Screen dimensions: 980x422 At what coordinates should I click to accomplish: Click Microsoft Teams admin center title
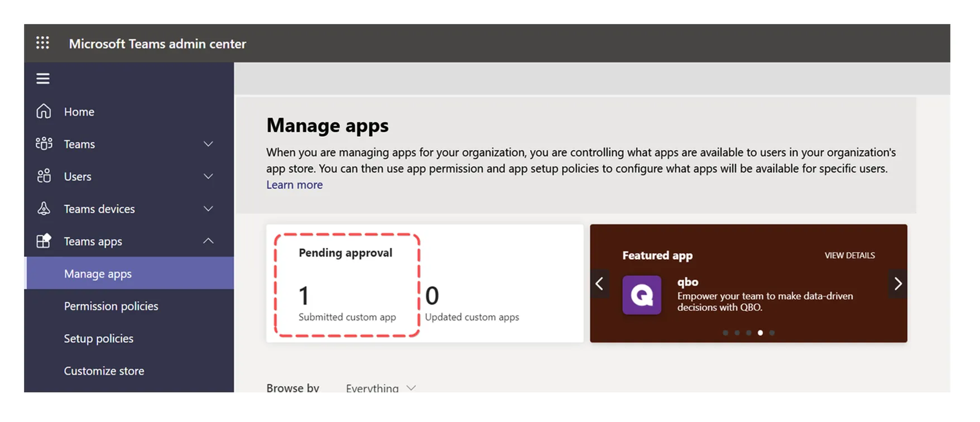click(157, 44)
